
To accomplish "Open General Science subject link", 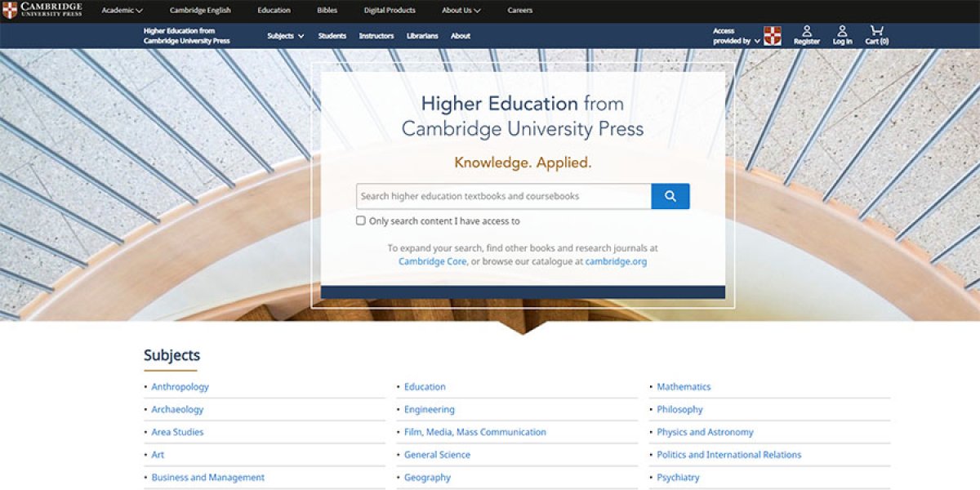I will click(437, 455).
